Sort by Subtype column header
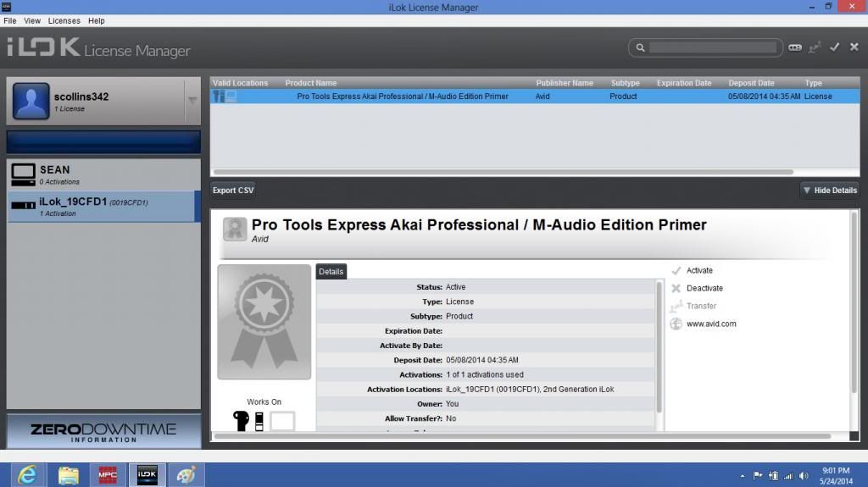The height and width of the screenshot is (487, 868). point(626,83)
